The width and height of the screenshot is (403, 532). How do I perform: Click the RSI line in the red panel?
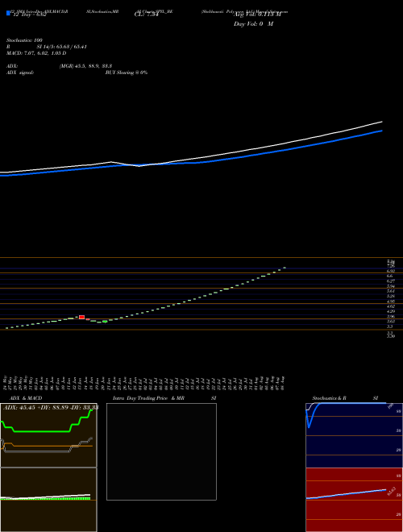point(346,494)
